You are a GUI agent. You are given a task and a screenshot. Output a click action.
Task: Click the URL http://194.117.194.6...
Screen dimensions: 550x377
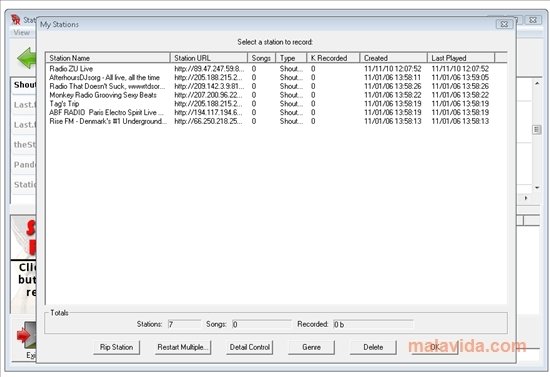coord(208,113)
